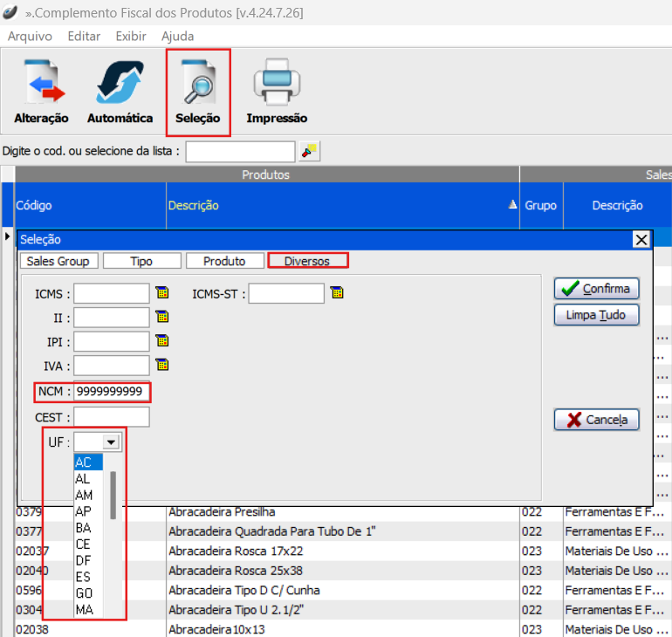Click the lookup icon beside code field

coord(309,151)
